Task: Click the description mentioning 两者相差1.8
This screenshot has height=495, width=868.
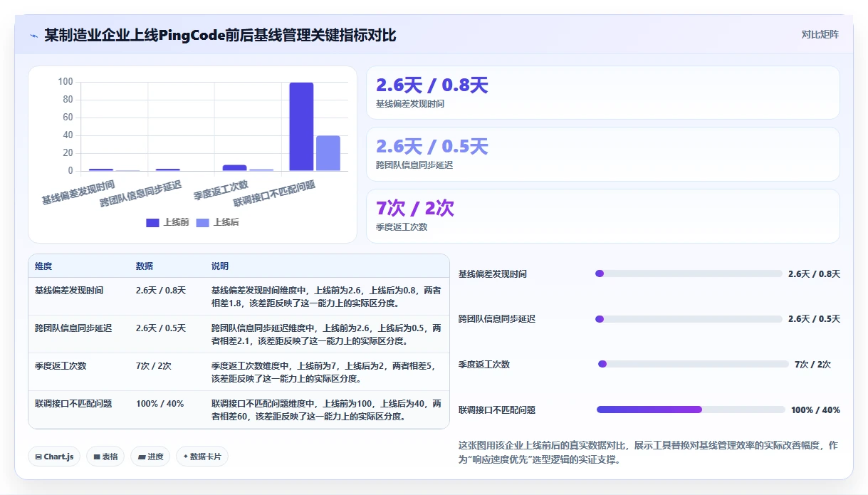Action: tap(326, 297)
